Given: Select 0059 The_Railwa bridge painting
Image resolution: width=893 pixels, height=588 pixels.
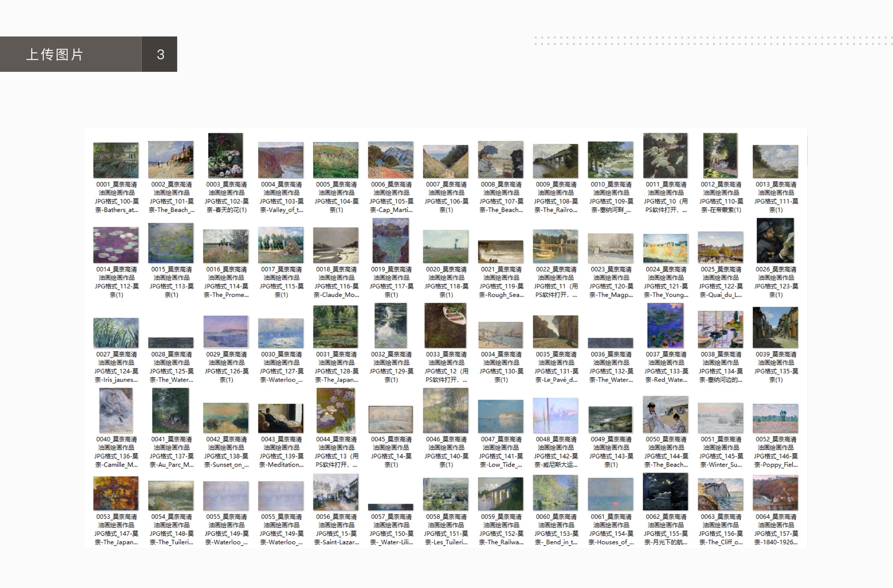Looking at the screenshot, I should click(x=500, y=494).
